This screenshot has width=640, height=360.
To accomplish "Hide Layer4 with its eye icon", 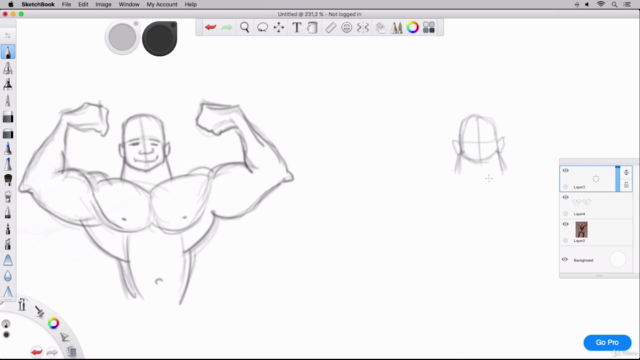I will [565, 198].
